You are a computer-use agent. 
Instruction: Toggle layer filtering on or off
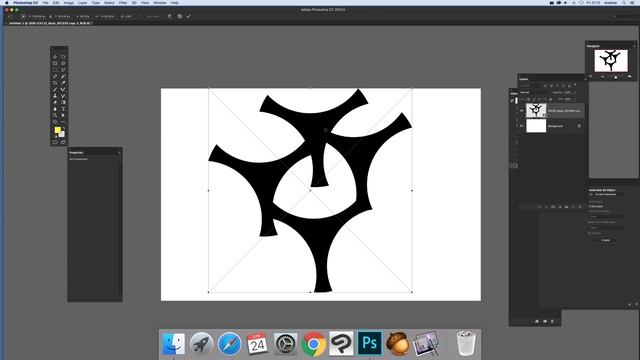click(576, 85)
